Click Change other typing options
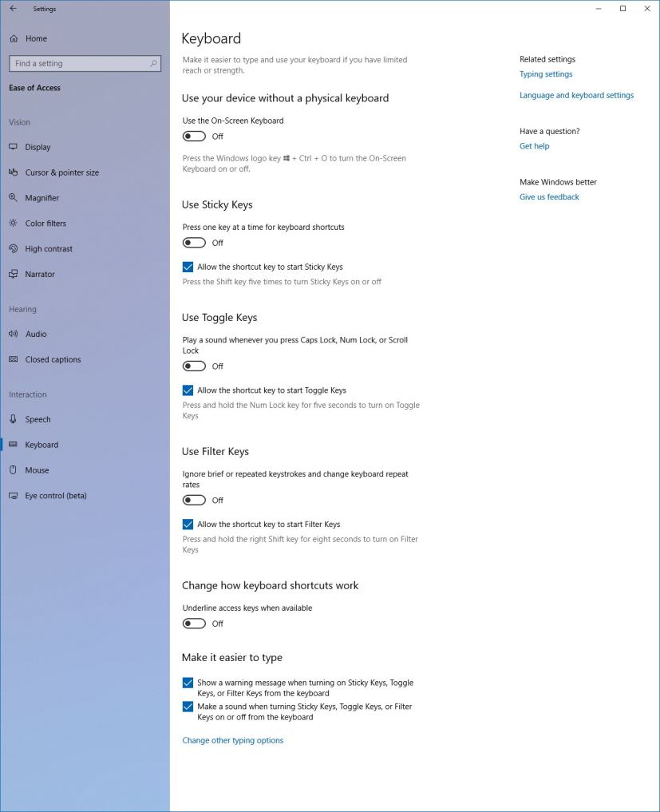The image size is (660, 812). tap(232, 740)
